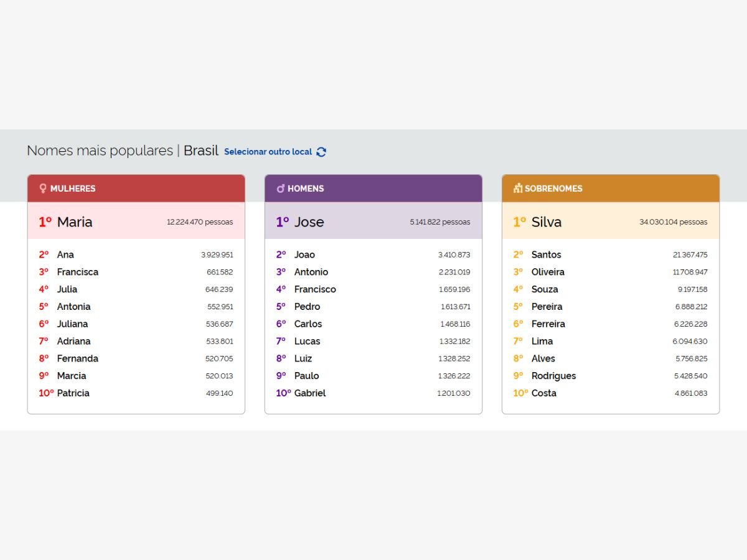The height and width of the screenshot is (560, 747).
Task: Click the refresh icon beside Selecionar outro local
Action: pyautogui.click(x=321, y=152)
